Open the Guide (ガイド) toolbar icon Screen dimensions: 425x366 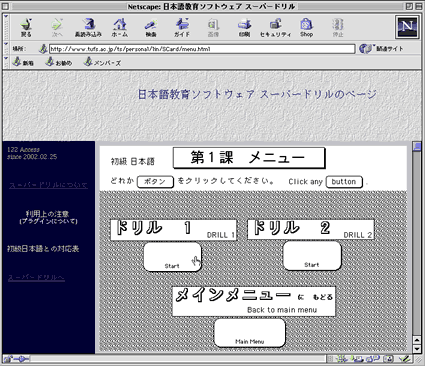(x=182, y=27)
